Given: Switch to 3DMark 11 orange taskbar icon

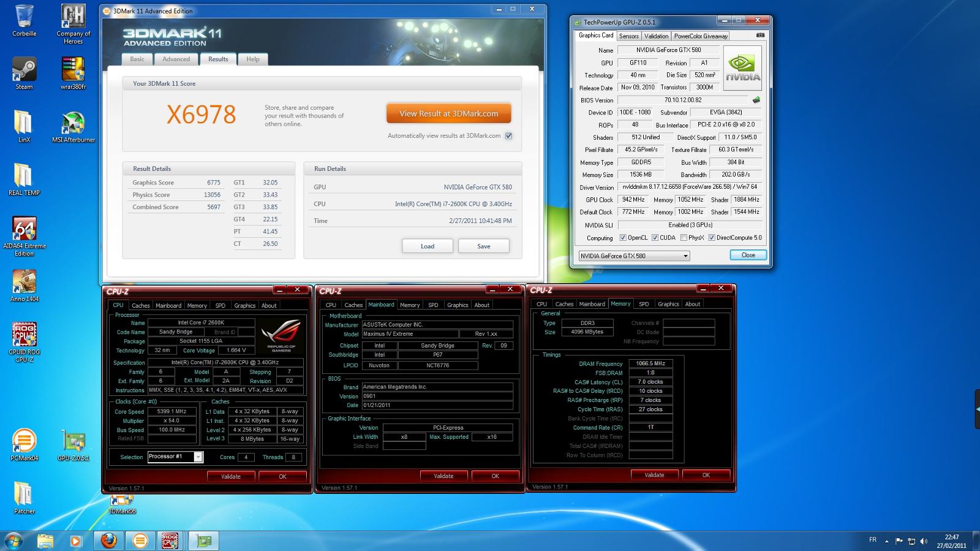Looking at the screenshot, I should 140,541.
